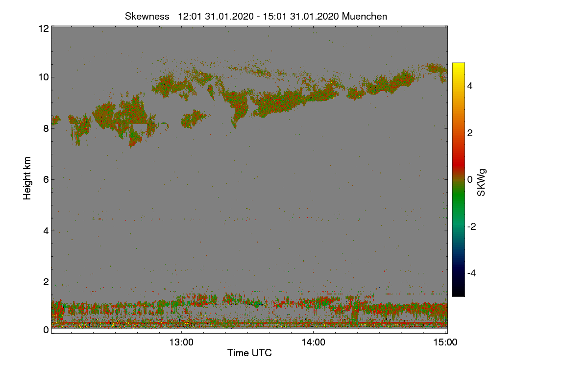Click the height axis label 4
The image size is (588, 392).
(46, 231)
